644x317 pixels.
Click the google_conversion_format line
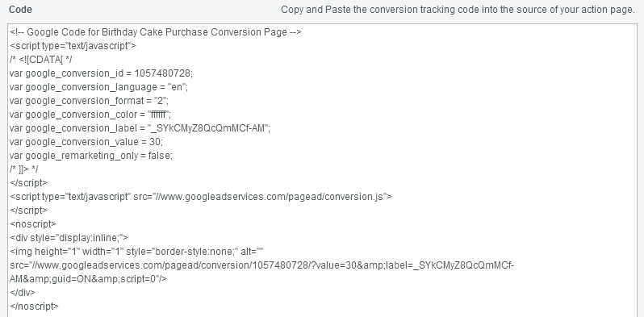tap(89, 101)
